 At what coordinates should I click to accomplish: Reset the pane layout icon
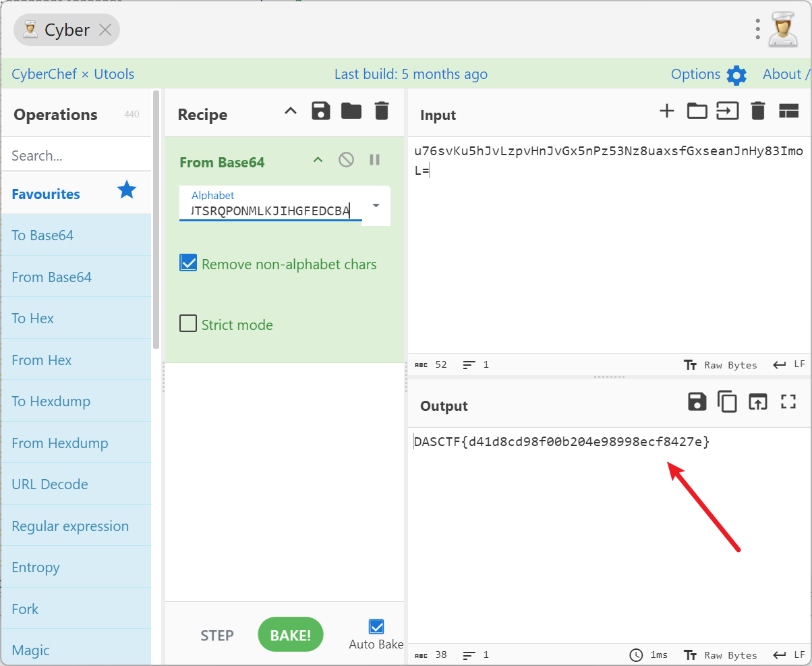pos(788,111)
